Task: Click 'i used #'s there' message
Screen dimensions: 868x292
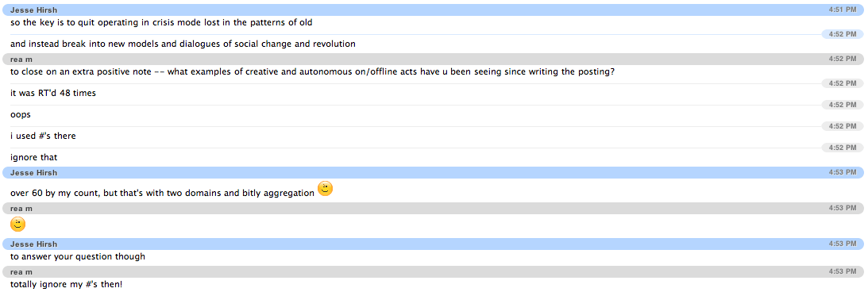Action: [43, 136]
